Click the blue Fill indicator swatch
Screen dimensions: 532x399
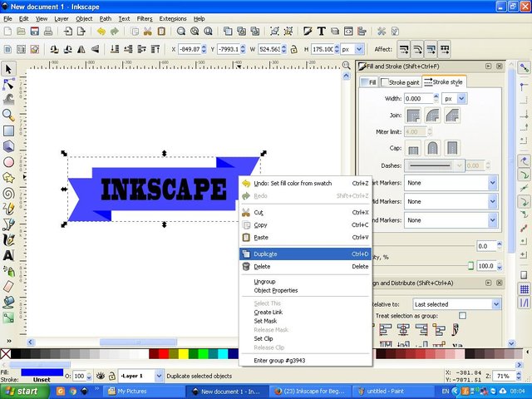click(42, 372)
